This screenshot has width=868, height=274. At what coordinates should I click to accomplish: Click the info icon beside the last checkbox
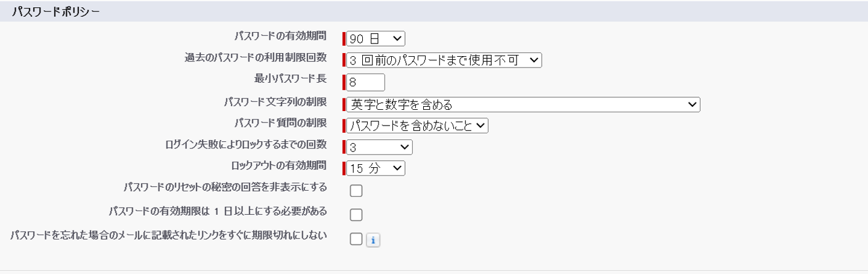click(x=373, y=240)
